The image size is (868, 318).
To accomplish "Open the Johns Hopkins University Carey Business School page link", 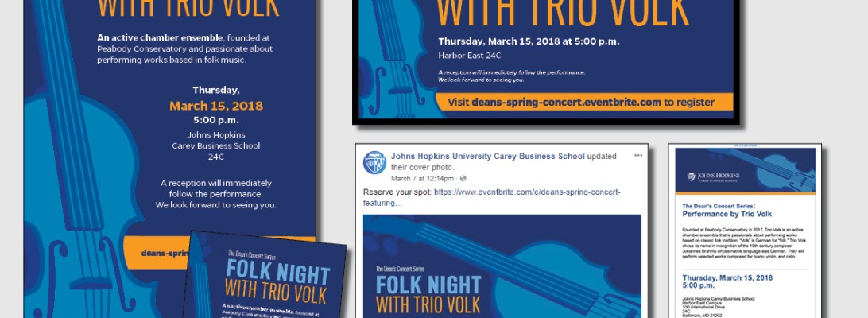I will tap(488, 157).
